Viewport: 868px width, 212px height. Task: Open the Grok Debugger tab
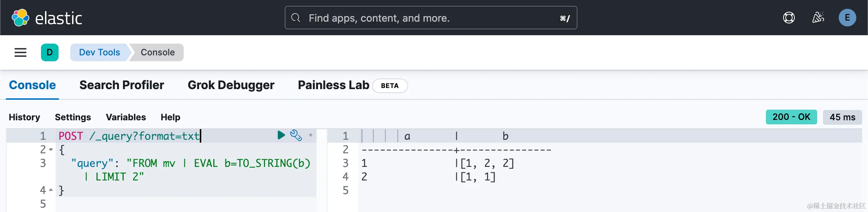point(231,85)
